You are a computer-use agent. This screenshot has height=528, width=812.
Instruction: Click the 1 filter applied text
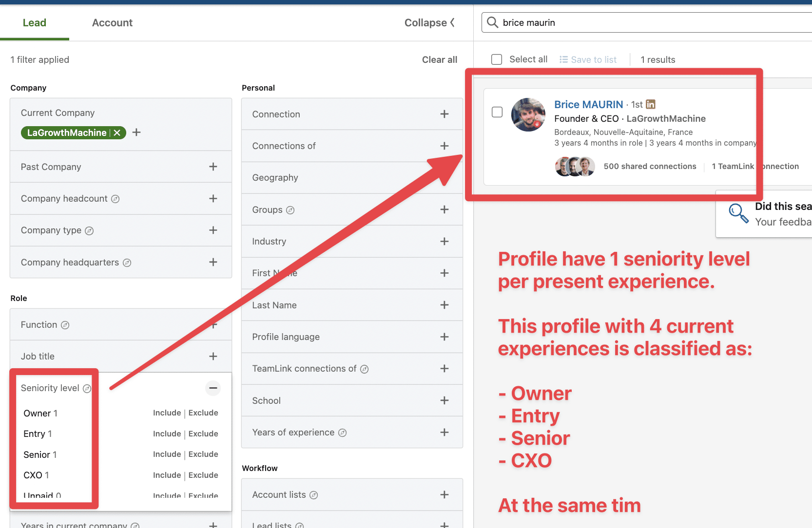(40, 59)
